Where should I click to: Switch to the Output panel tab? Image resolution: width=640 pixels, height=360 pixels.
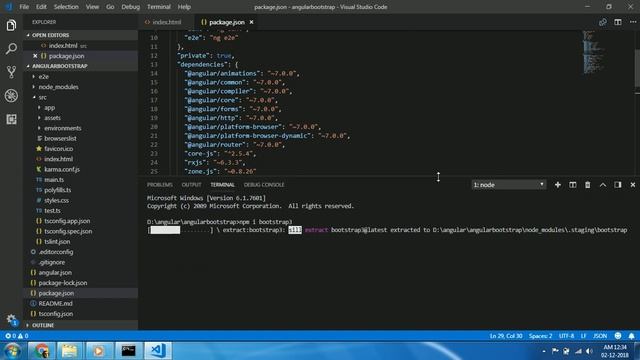(191, 185)
